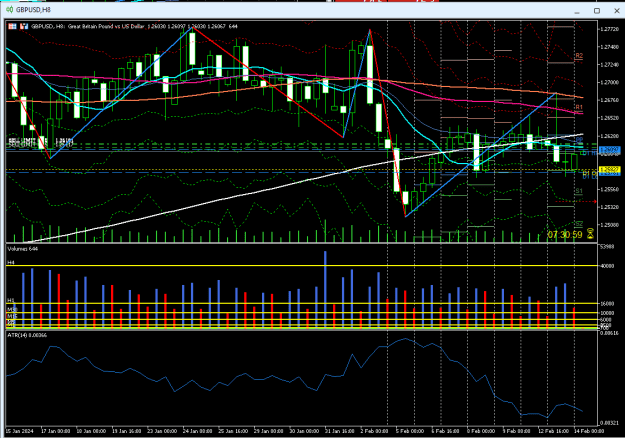Click the 1.27720 price axis label
625x438 pixels.
click(609, 29)
